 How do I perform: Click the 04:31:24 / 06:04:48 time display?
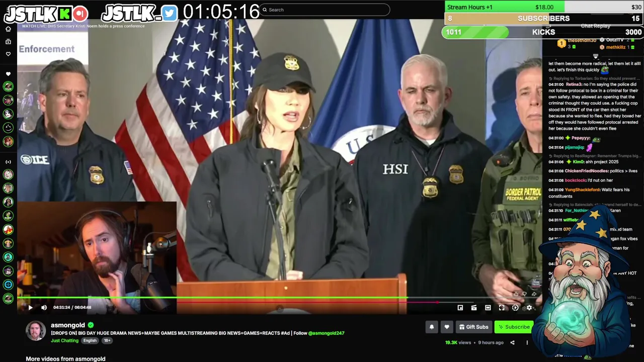click(72, 307)
